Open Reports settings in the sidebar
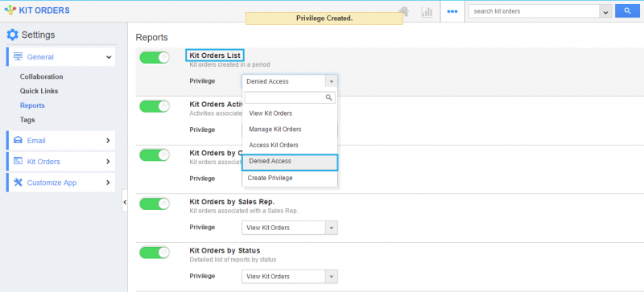 click(x=32, y=105)
